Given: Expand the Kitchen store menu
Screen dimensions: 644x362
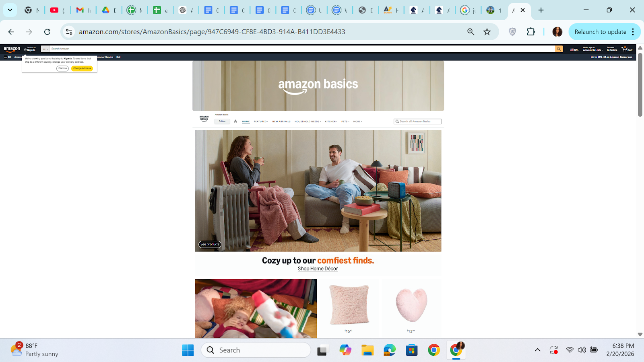Looking at the screenshot, I should [x=331, y=121].
